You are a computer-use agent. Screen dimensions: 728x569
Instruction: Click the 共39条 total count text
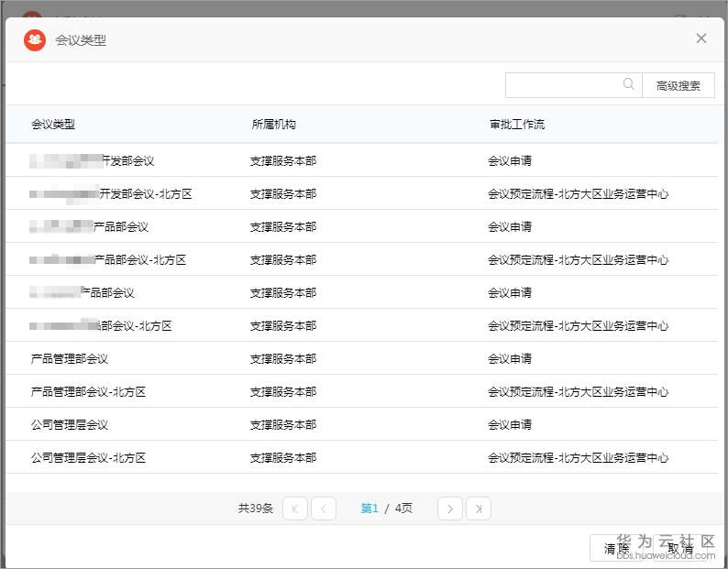coord(256,509)
